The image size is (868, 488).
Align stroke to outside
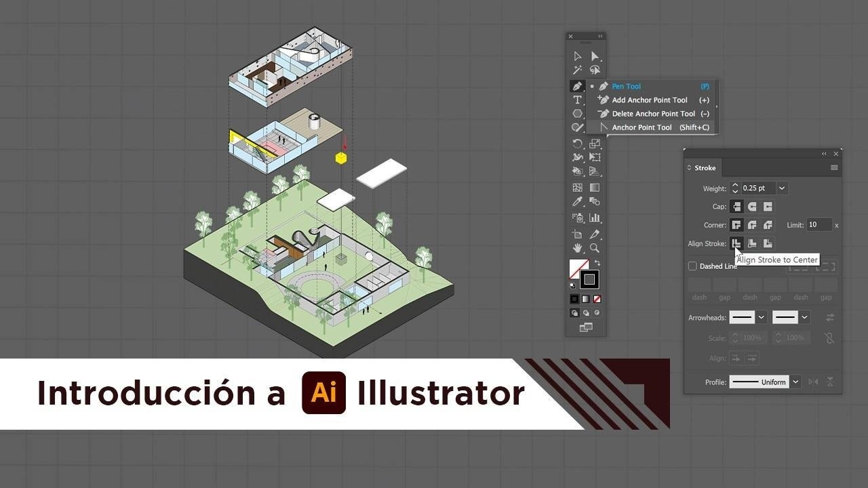768,243
